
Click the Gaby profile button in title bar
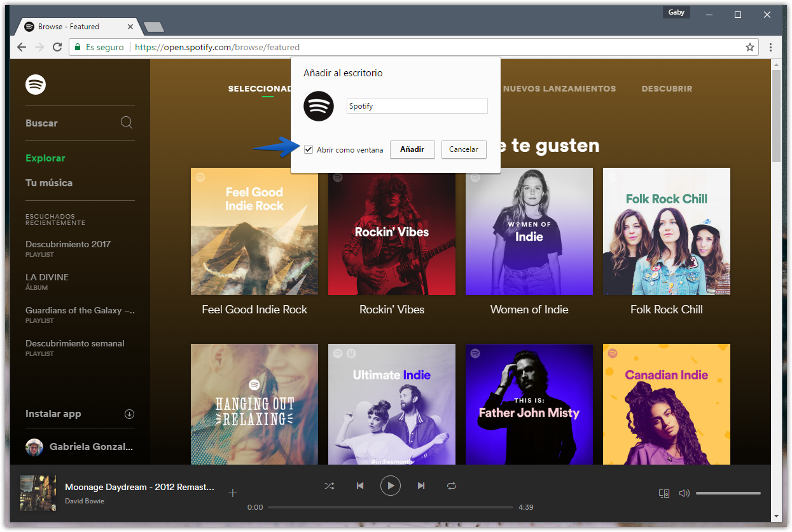tap(676, 12)
